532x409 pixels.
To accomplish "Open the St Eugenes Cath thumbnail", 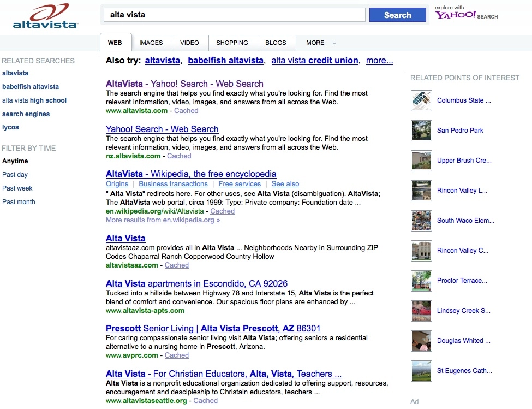I will [x=421, y=371].
